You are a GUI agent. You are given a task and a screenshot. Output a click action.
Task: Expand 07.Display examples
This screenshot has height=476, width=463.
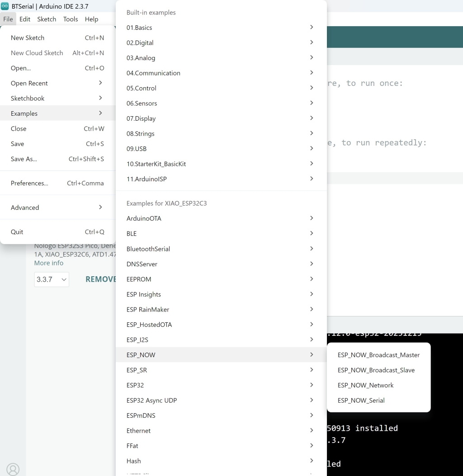point(221,119)
